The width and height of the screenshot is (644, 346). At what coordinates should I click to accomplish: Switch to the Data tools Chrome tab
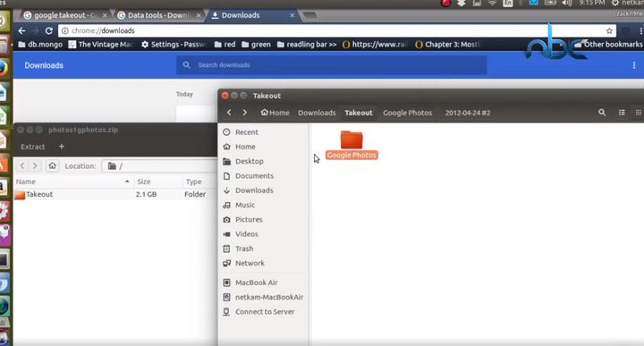click(158, 15)
